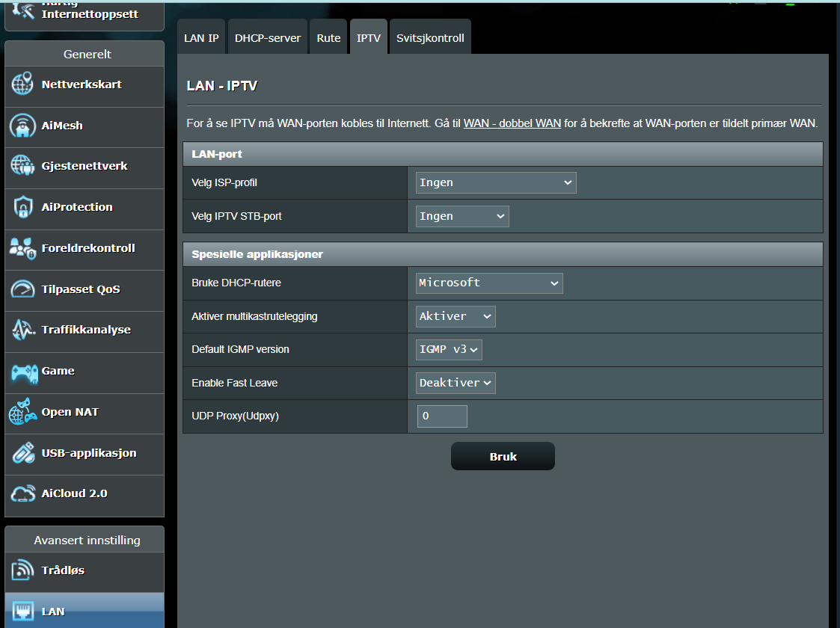The image size is (840, 628).
Task: Click the Internettoppsett wrench icon
Action: (x=22, y=10)
